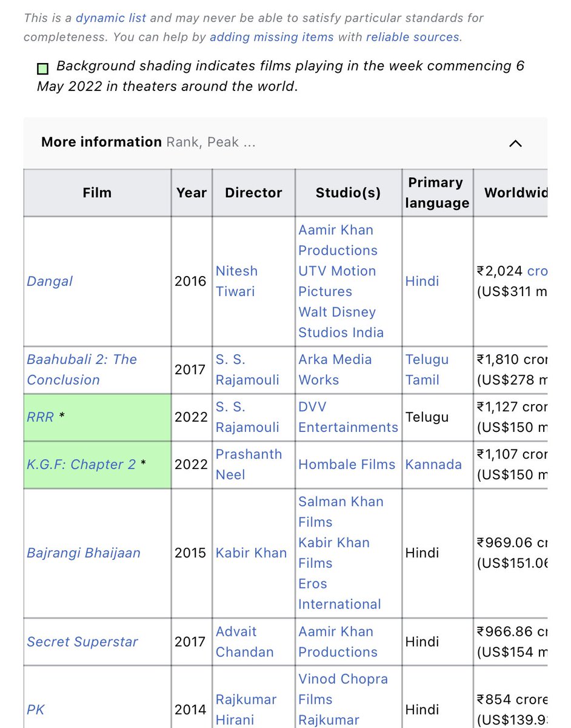Screen dimensions: 571x728
Task: Open Nitesh Tiwari director link
Action: 237,281
